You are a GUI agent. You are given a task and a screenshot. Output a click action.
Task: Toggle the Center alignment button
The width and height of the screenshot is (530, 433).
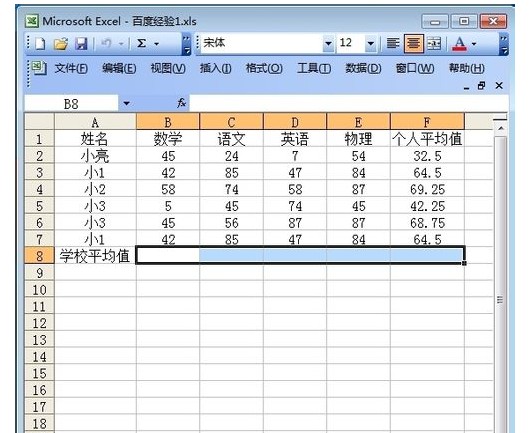[x=414, y=43]
